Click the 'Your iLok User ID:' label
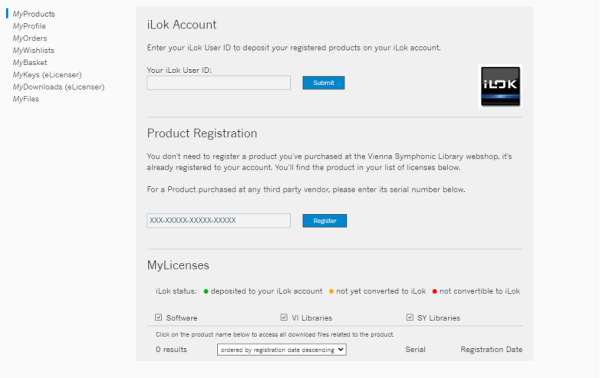This screenshot has height=378, width=600. (179, 70)
